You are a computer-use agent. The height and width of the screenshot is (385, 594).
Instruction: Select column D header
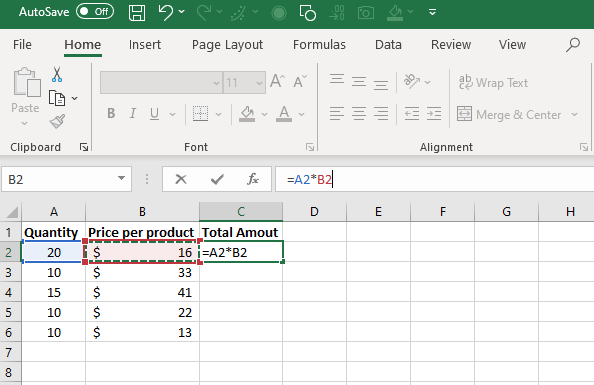pos(314,211)
